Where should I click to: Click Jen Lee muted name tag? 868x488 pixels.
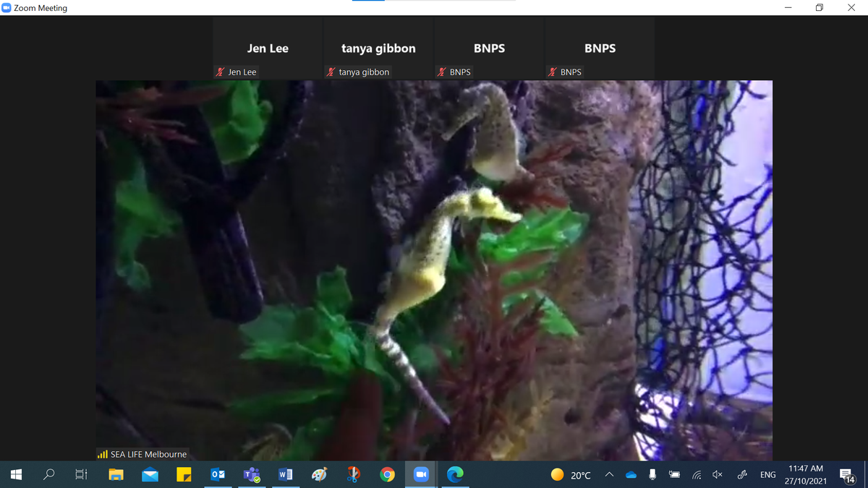tap(236, 72)
